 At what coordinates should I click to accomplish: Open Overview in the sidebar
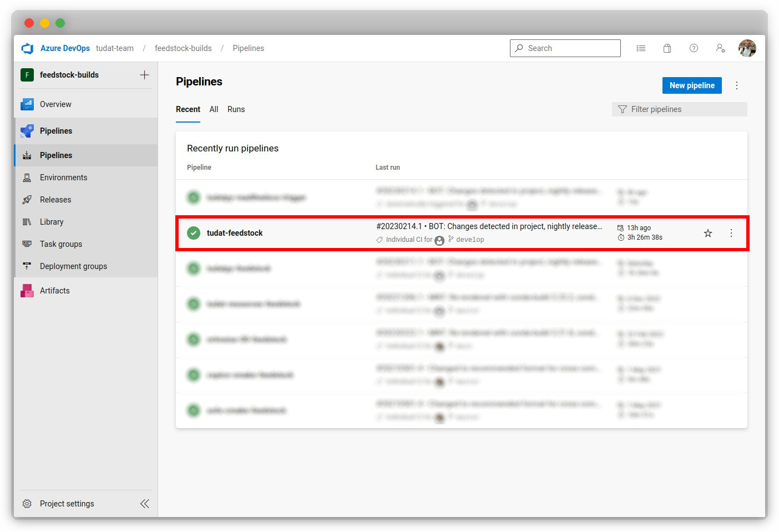click(86, 104)
